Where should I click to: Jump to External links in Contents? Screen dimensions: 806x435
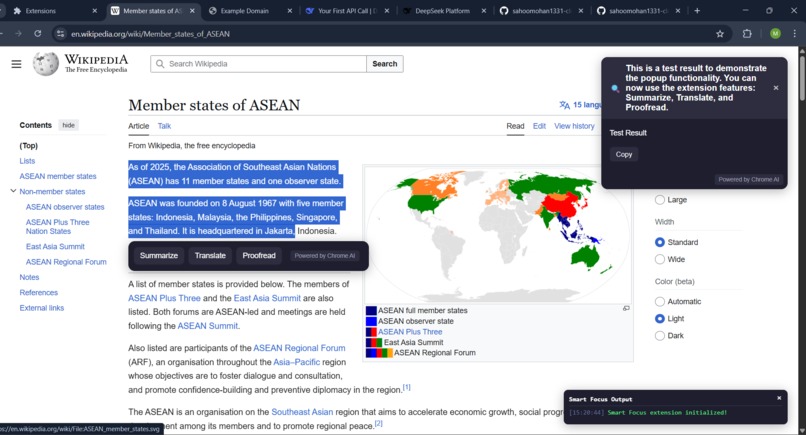coord(42,308)
